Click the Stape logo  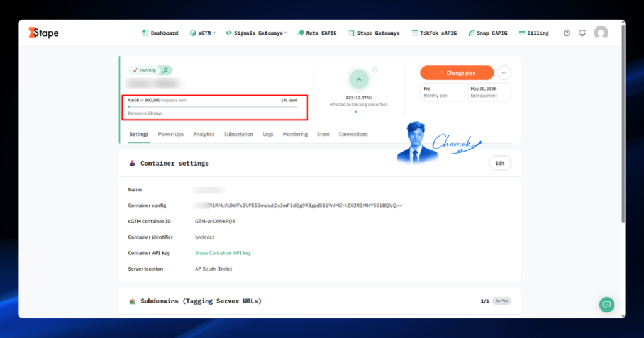[43, 33]
